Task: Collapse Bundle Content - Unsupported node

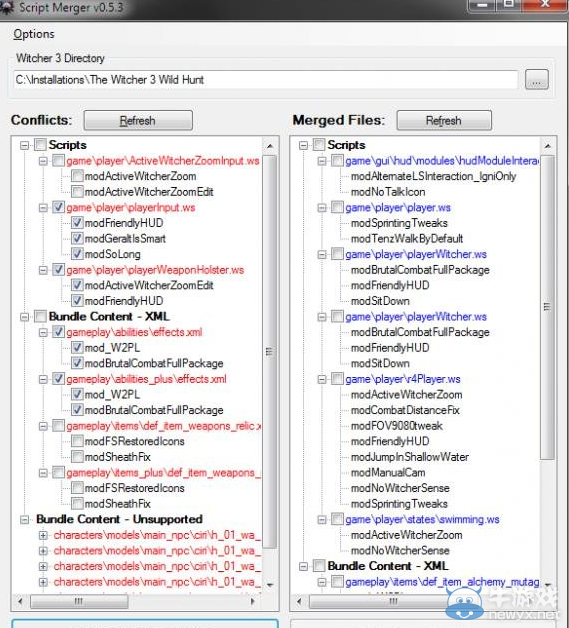Action: [x=25, y=519]
